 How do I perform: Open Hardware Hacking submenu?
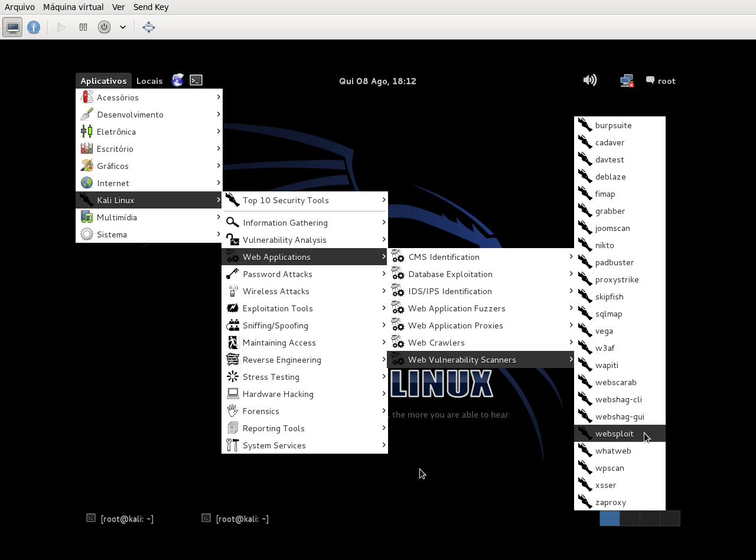coord(305,394)
